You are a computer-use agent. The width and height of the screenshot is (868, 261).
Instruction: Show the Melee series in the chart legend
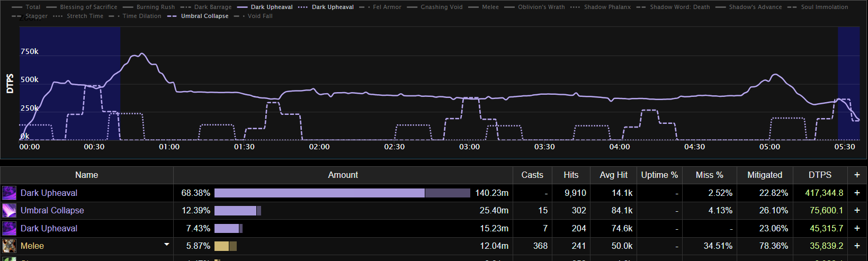pyautogui.click(x=484, y=7)
